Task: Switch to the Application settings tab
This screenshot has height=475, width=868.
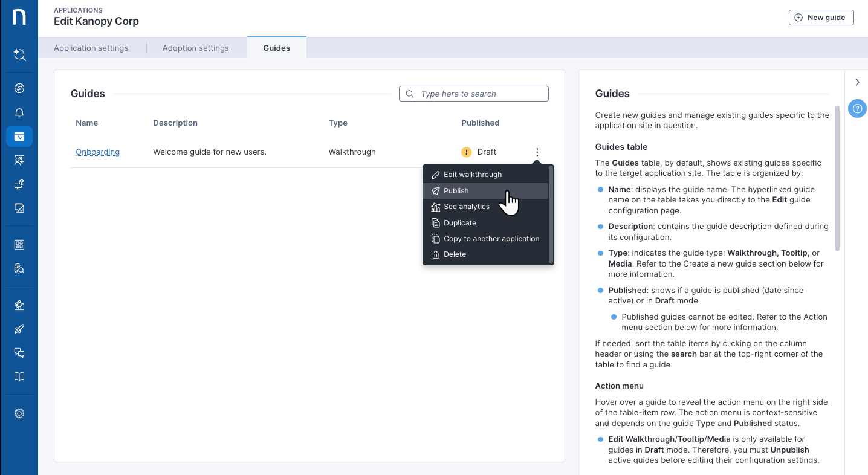Action: (x=91, y=48)
